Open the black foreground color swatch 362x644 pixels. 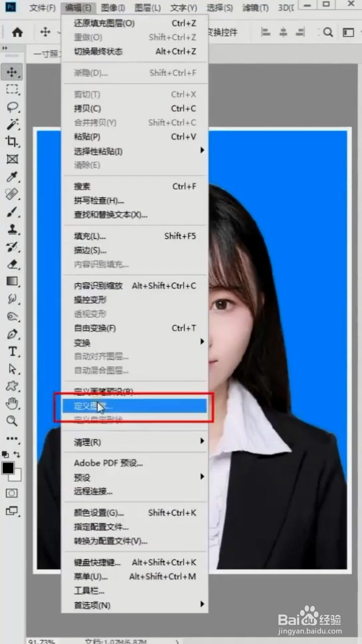(8, 468)
